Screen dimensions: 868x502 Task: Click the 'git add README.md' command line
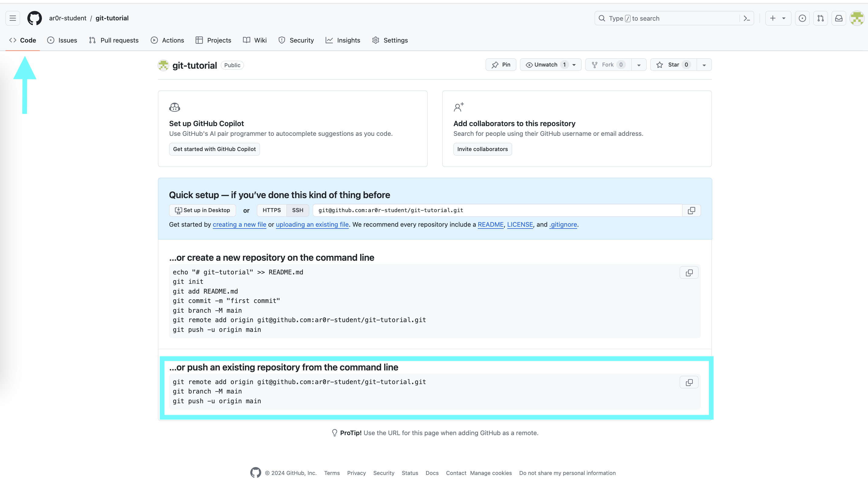tap(205, 291)
